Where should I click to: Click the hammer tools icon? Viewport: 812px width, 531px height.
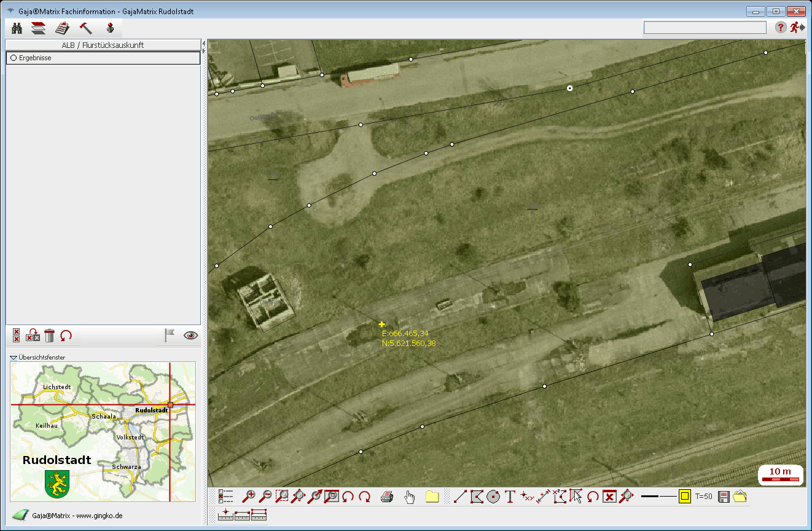point(85,28)
